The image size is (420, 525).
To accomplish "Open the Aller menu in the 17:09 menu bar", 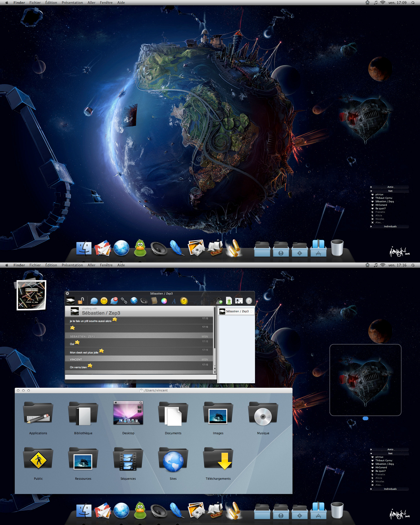I will tap(91, 2).
